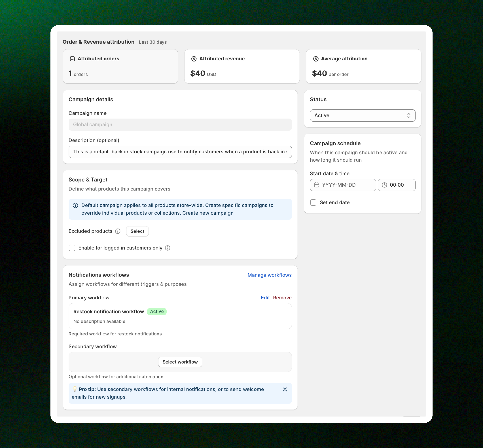The height and width of the screenshot is (448, 483).
Task: Click the calendar icon in start date field
Action: 316,185
